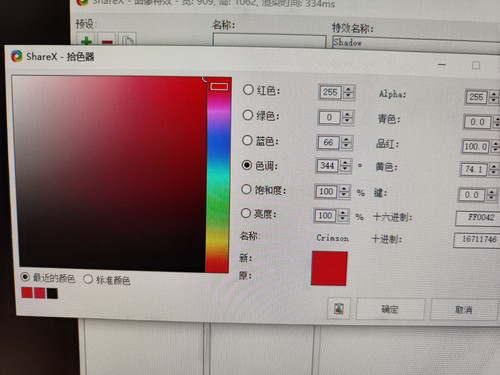Click duplicate preset icon in effects window
This screenshot has height=375, width=500.
pyautogui.click(x=128, y=41)
